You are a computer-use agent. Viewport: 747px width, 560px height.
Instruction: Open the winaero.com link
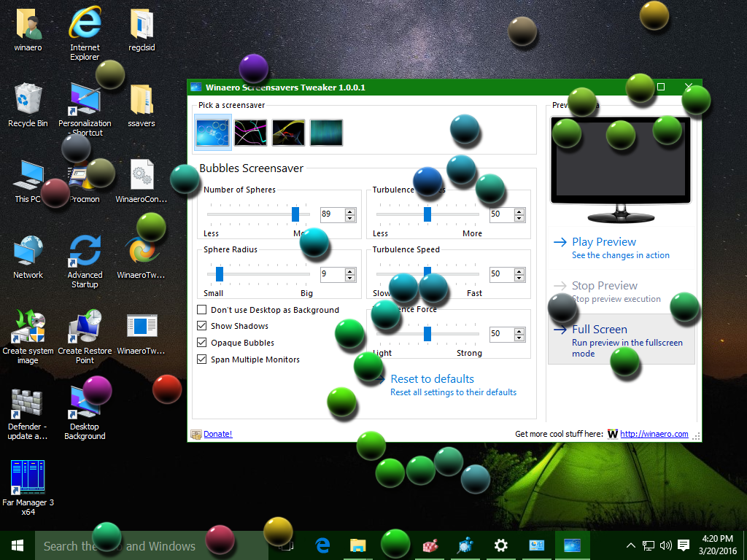(x=654, y=433)
